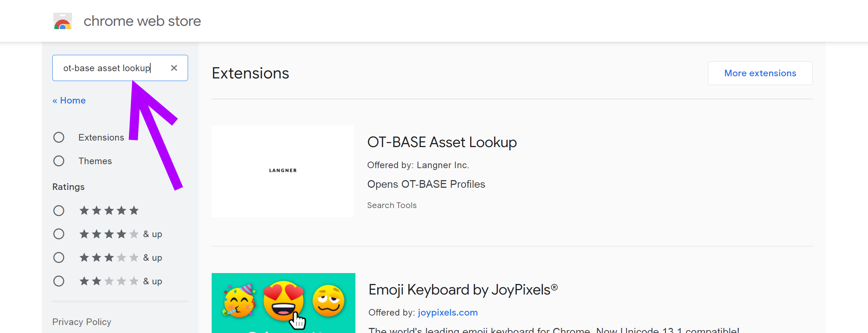
Task: Select the Themes radio button
Action: (x=59, y=161)
